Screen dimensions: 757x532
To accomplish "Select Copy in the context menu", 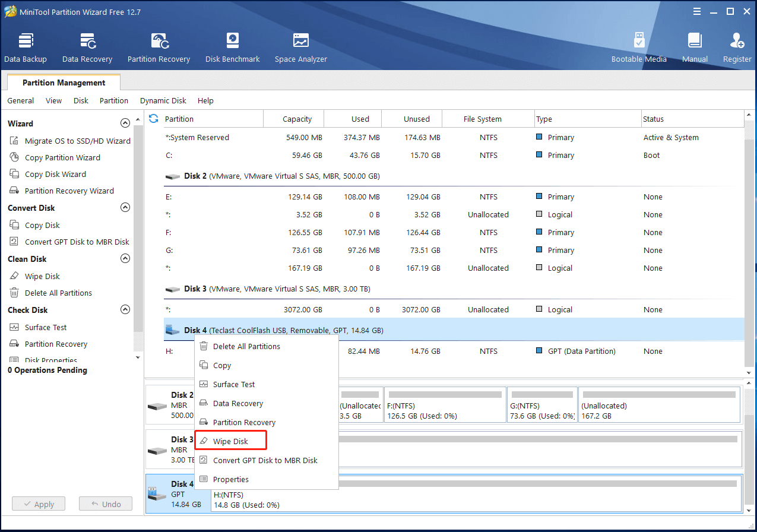I will coord(267,365).
